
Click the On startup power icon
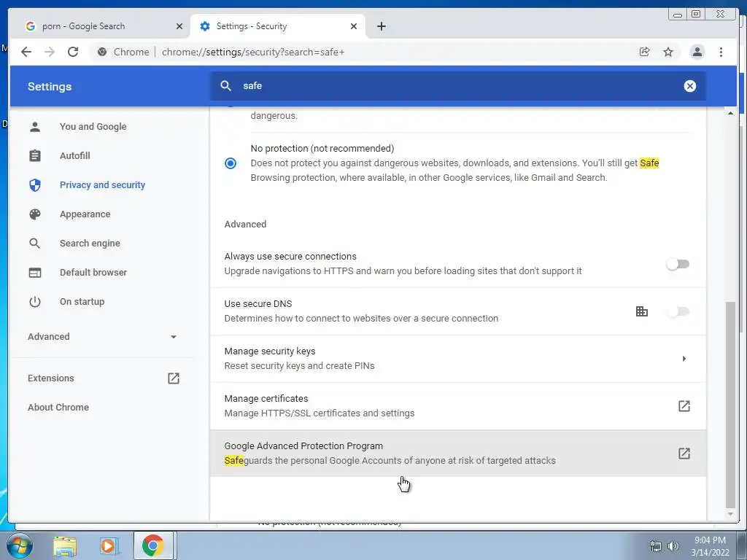point(35,301)
